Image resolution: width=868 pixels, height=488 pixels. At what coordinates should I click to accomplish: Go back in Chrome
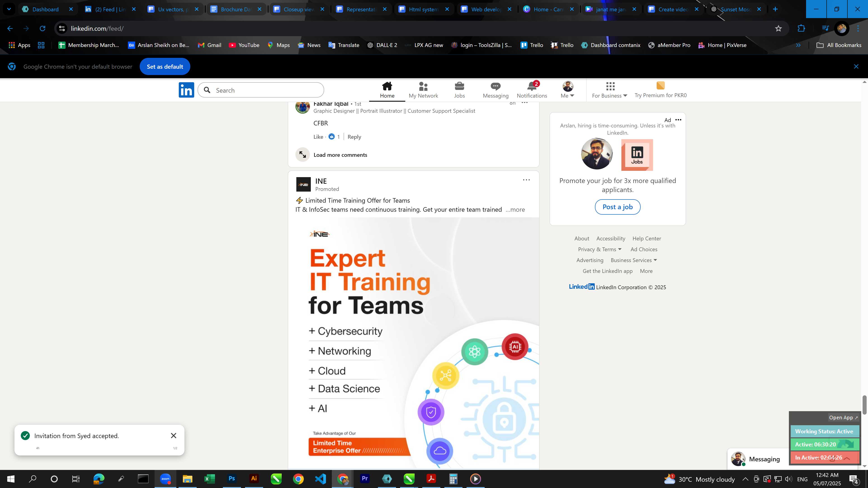click(10, 29)
